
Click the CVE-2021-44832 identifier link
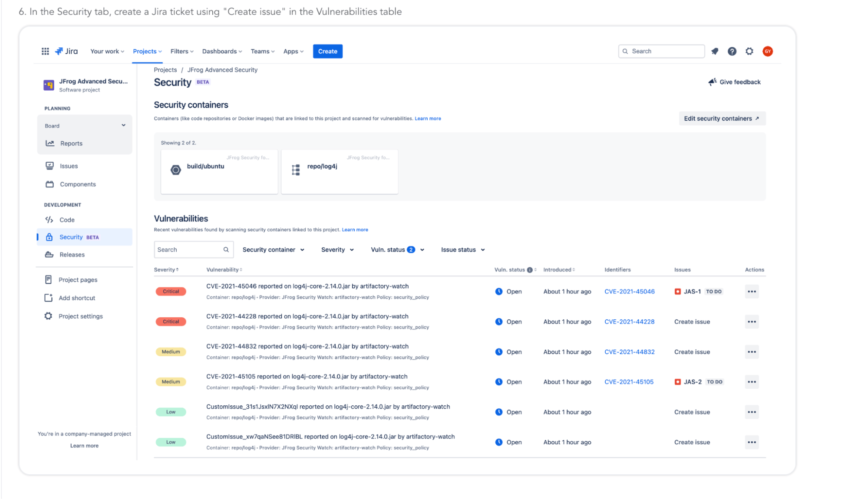coord(630,351)
